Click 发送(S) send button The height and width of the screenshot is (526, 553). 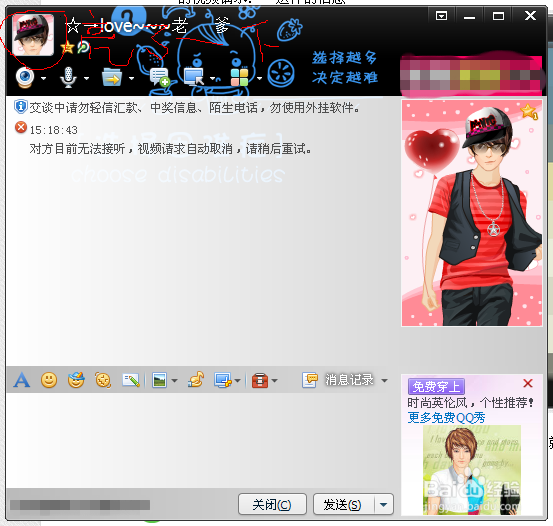pyautogui.click(x=343, y=504)
